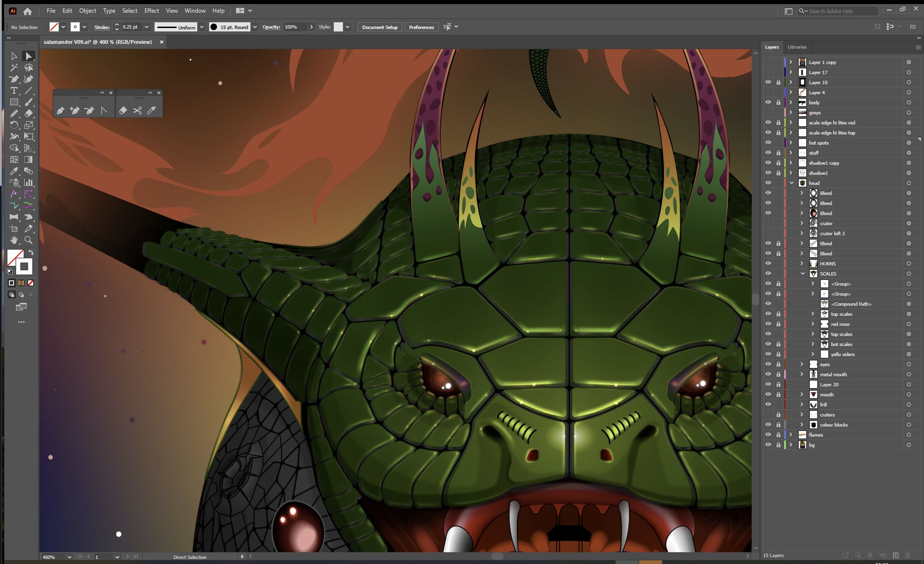The image size is (924, 564).
Task: Open the Effect menu
Action: (x=152, y=11)
